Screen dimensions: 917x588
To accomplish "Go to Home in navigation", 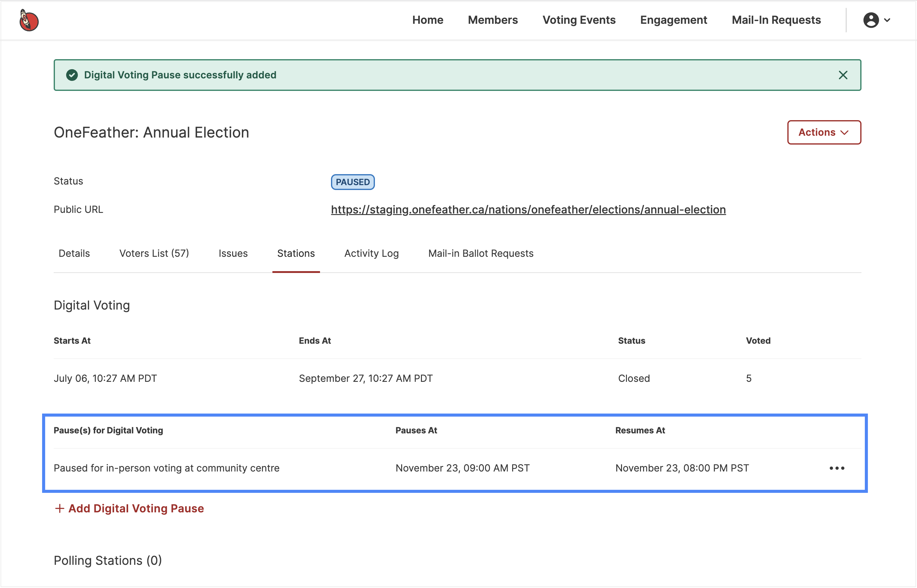I will [x=427, y=20].
